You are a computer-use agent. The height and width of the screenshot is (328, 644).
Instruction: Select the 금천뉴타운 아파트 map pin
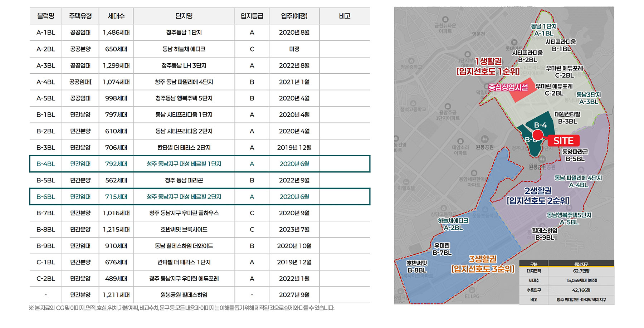[x=445, y=19]
